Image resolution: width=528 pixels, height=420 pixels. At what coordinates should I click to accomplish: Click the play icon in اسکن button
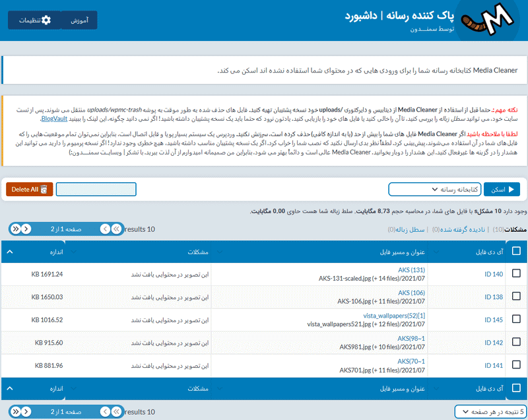[511, 190]
